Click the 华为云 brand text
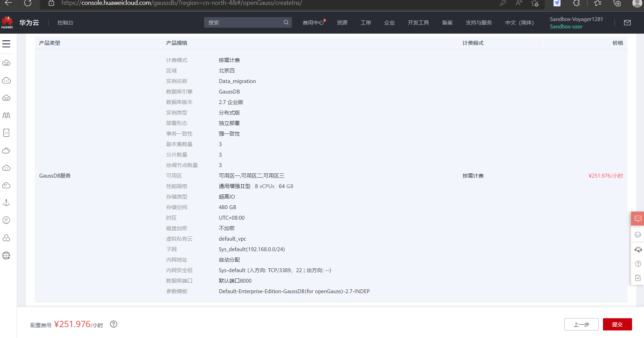This screenshot has height=338, width=644. [29, 22]
